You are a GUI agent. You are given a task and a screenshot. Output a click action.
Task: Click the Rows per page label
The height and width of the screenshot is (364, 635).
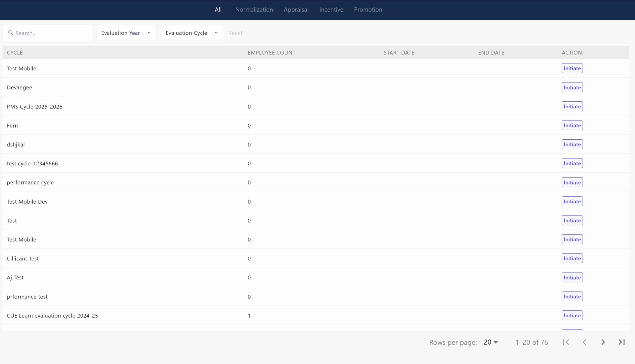point(453,342)
